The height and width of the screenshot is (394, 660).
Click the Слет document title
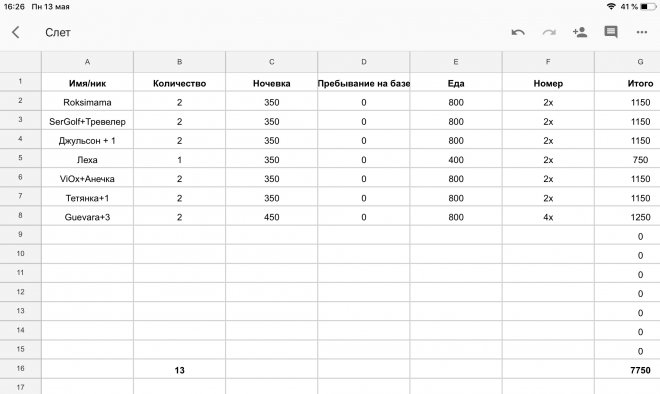[58, 32]
